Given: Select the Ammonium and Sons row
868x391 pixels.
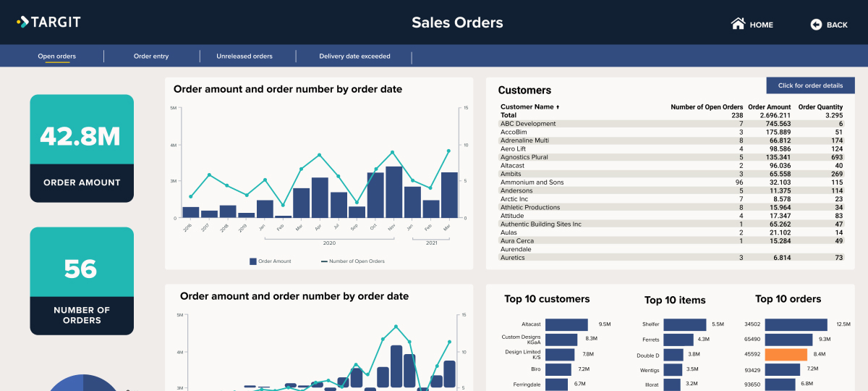Looking at the screenshot, I should (x=672, y=182).
